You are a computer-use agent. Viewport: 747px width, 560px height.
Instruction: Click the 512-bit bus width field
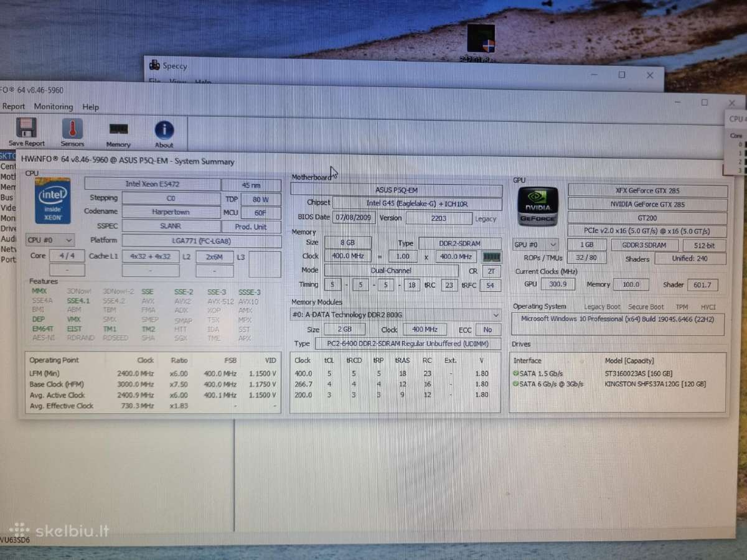coord(705,246)
